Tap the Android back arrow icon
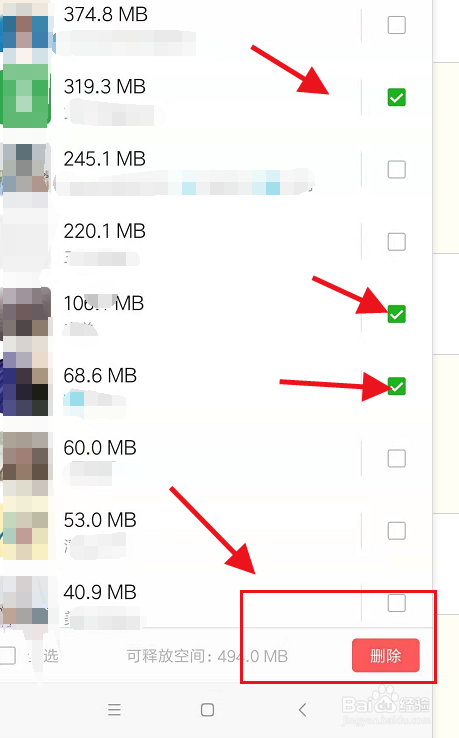 pyautogui.click(x=302, y=709)
